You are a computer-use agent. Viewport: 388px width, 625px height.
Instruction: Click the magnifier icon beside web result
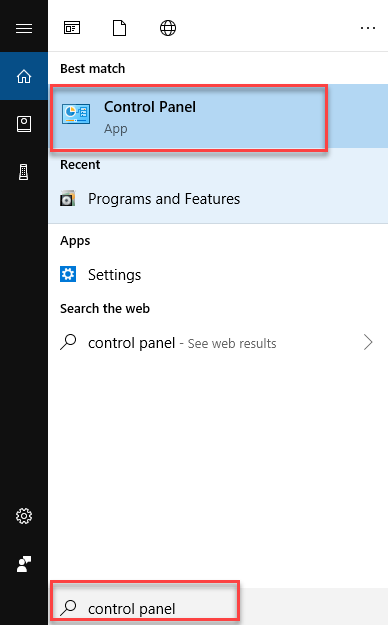(68, 342)
